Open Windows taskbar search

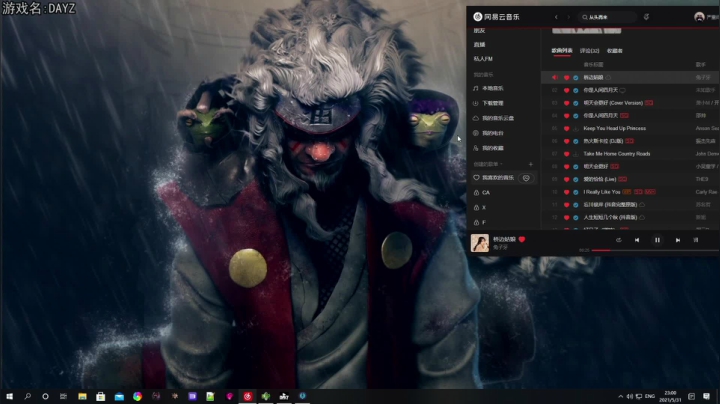click(x=28, y=396)
